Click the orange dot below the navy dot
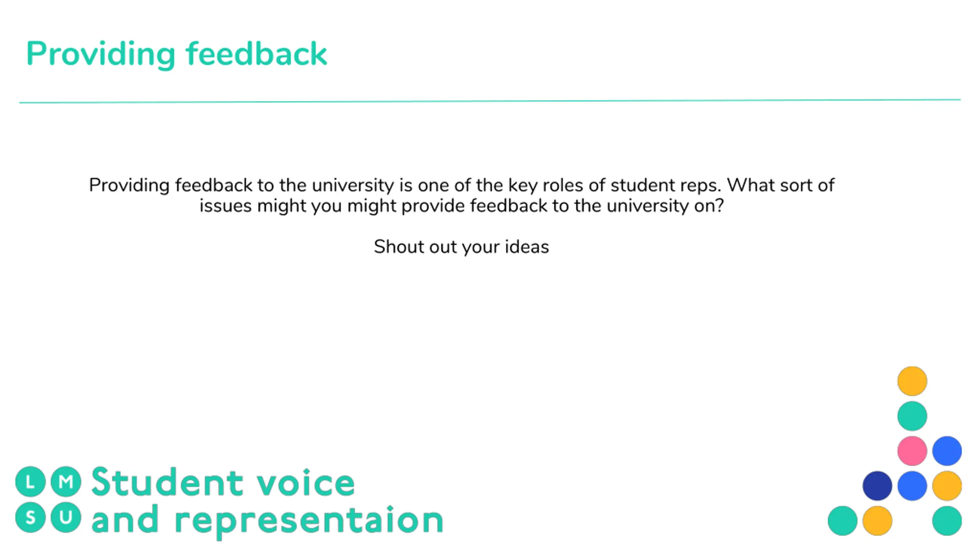 click(877, 521)
